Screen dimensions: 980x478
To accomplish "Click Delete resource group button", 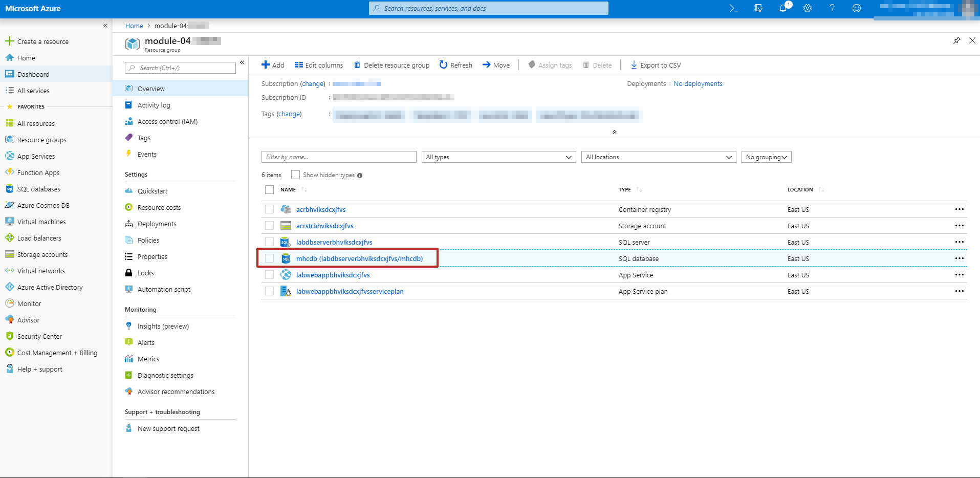I will point(391,65).
